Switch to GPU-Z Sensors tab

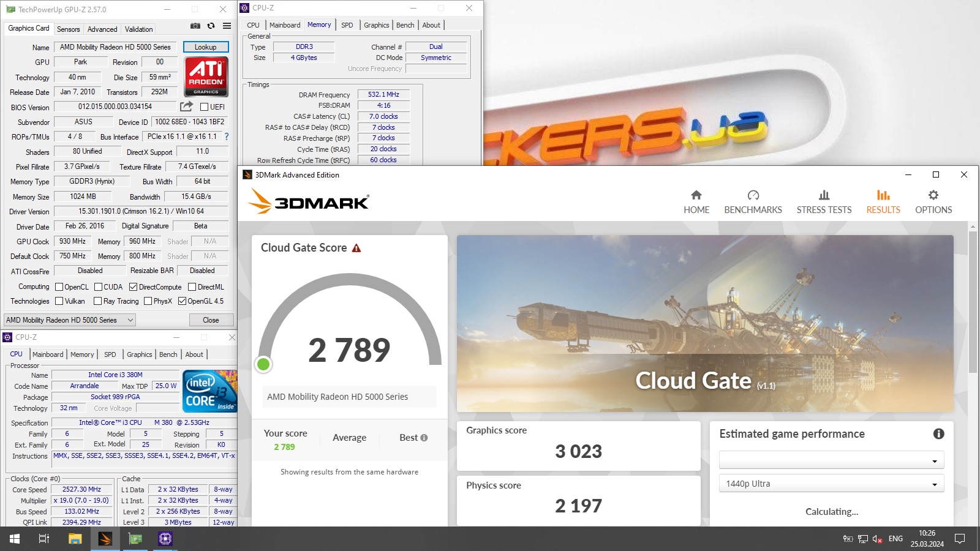point(68,29)
